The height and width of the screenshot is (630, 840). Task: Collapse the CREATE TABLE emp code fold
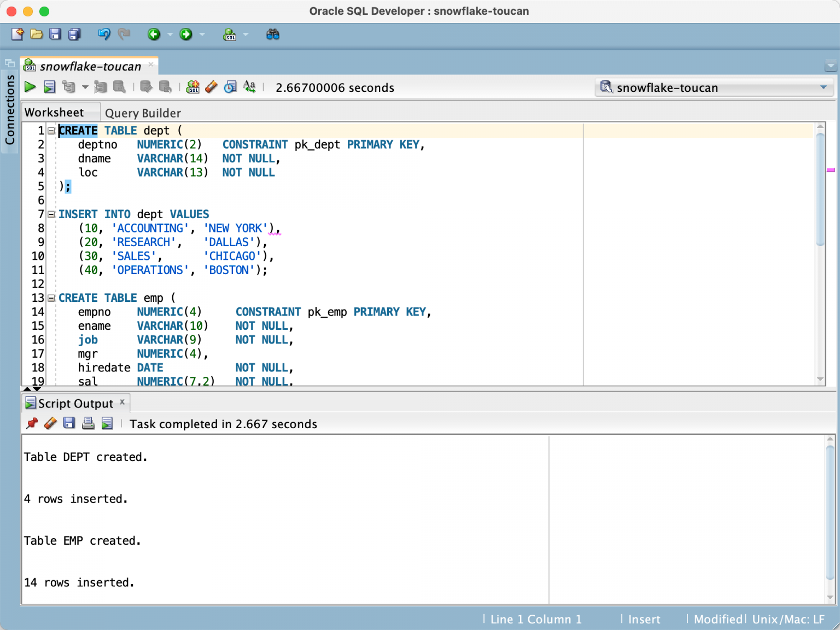[51, 298]
